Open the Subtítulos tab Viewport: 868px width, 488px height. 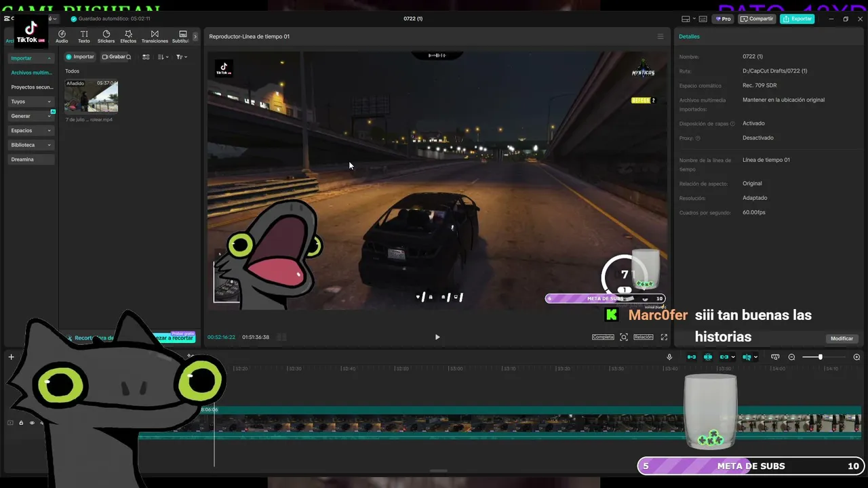(x=181, y=37)
